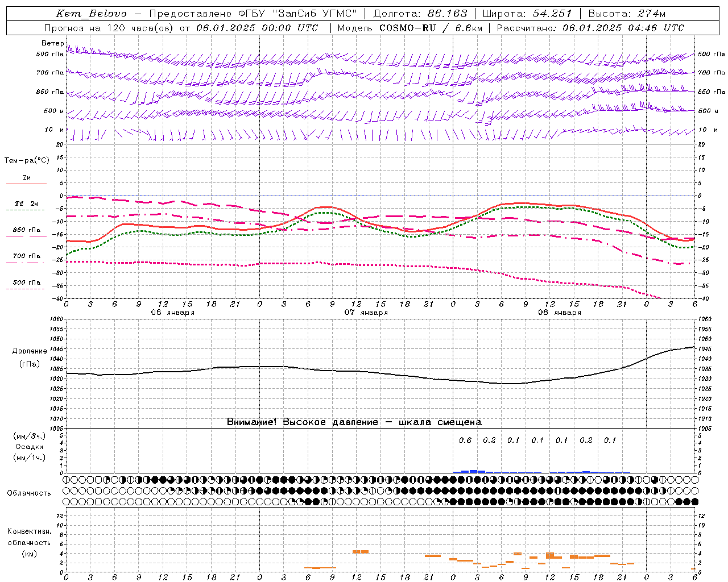
Task: Click the station name Kem_Belovo
Action: (x=91, y=14)
